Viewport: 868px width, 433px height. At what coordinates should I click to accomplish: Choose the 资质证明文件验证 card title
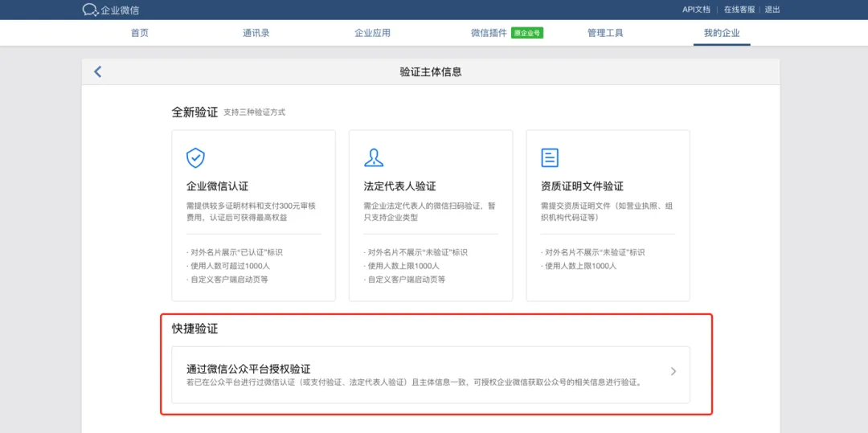tap(582, 186)
